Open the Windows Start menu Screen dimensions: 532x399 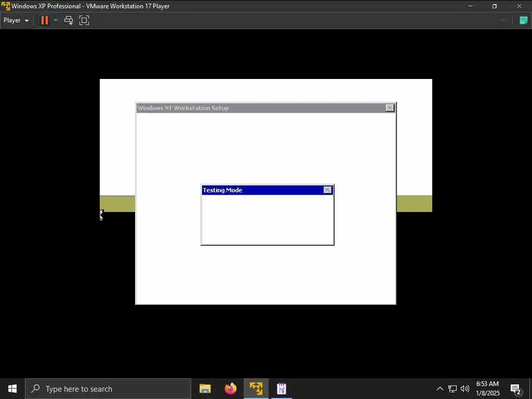click(x=12, y=389)
